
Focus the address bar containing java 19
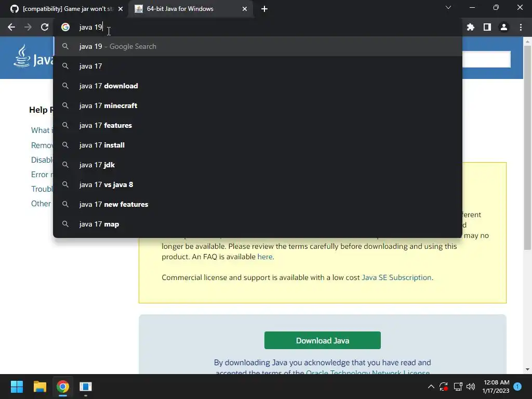tap(258, 27)
